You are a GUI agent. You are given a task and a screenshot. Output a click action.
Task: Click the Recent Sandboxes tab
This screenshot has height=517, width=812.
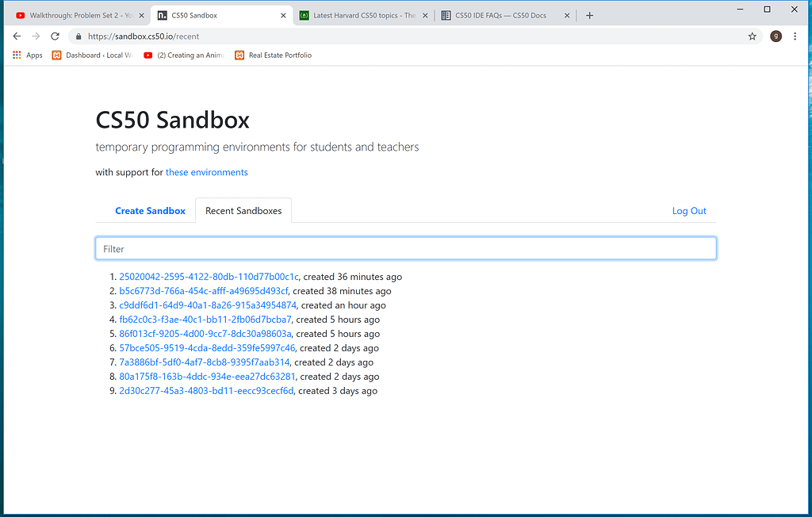point(243,210)
